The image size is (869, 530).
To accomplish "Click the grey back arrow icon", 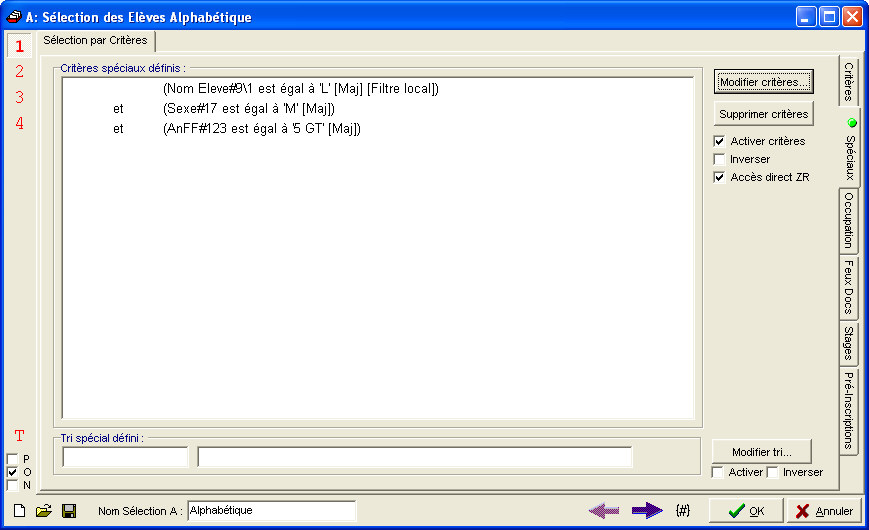I will pyautogui.click(x=604, y=511).
